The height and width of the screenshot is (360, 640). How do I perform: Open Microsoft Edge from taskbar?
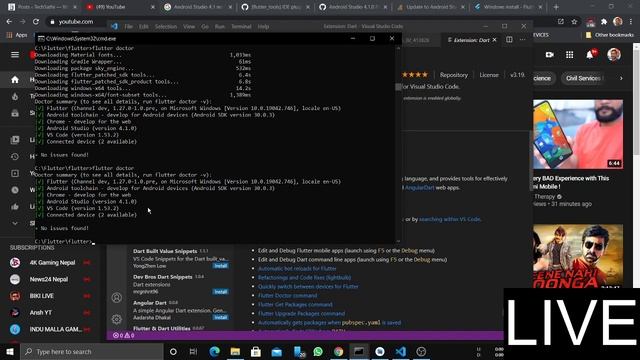(215, 351)
